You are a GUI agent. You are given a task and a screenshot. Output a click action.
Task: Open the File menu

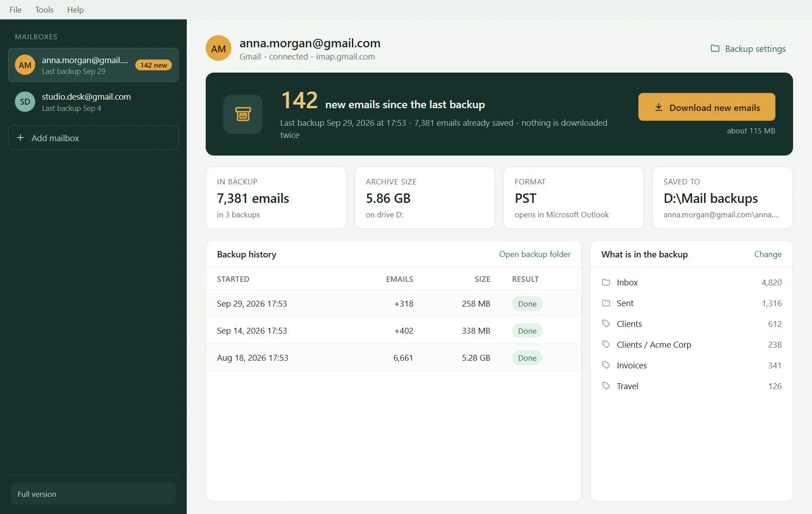tap(15, 9)
